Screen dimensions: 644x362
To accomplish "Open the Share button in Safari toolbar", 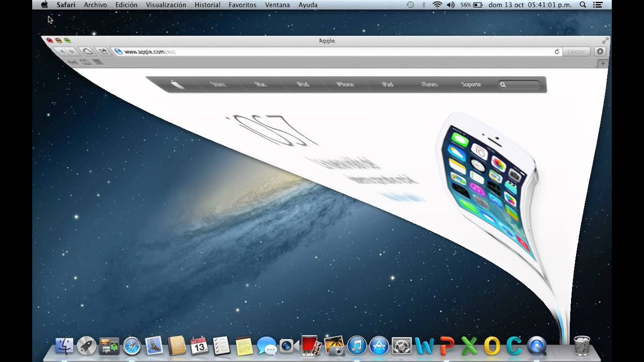I will click(x=103, y=51).
